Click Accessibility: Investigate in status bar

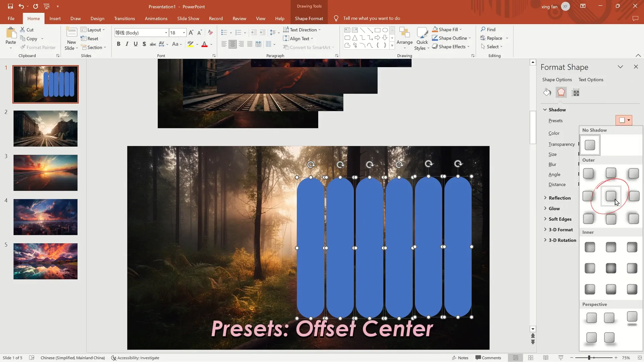pyautogui.click(x=135, y=358)
